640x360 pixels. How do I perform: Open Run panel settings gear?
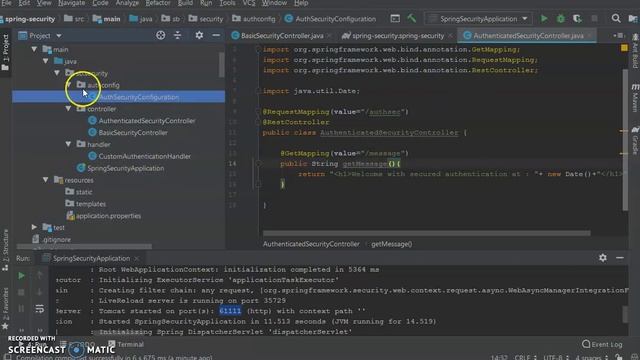[602, 258]
